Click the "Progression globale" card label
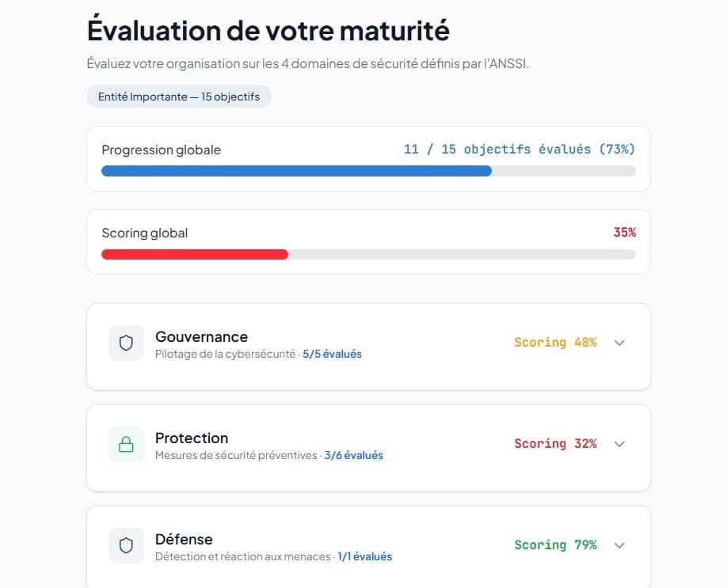 (x=161, y=150)
